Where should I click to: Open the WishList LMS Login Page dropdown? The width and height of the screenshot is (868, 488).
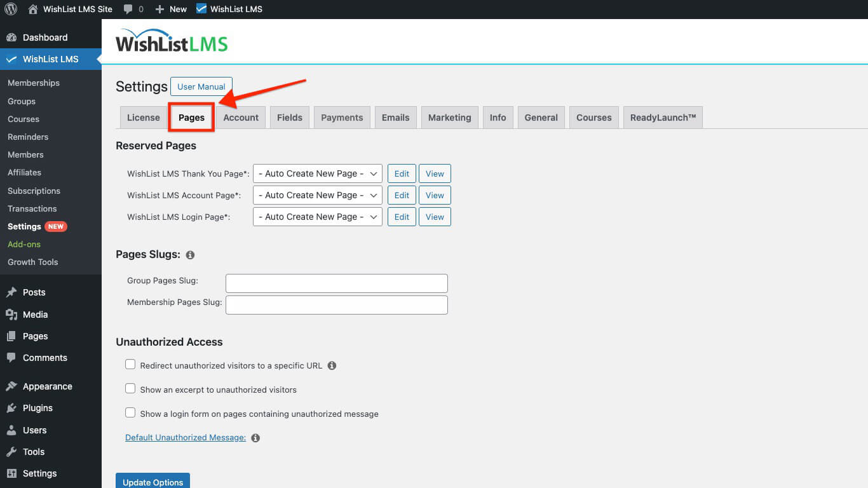tap(317, 216)
